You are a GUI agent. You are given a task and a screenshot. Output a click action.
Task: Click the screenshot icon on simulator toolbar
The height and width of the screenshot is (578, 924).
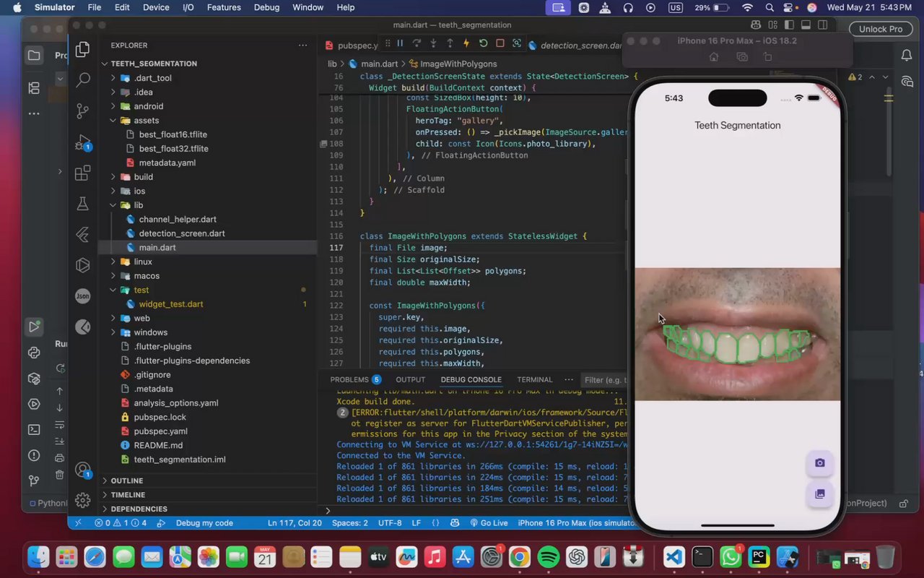point(741,57)
